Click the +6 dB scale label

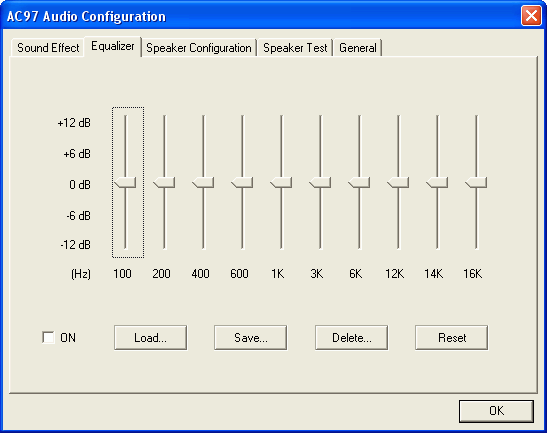point(77,154)
